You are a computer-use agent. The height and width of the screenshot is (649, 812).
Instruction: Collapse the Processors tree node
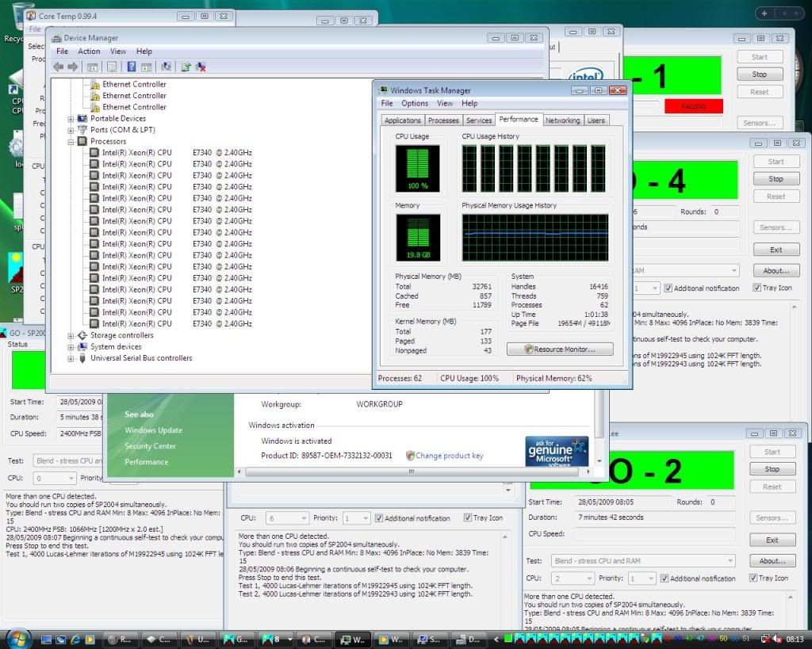click(x=71, y=142)
